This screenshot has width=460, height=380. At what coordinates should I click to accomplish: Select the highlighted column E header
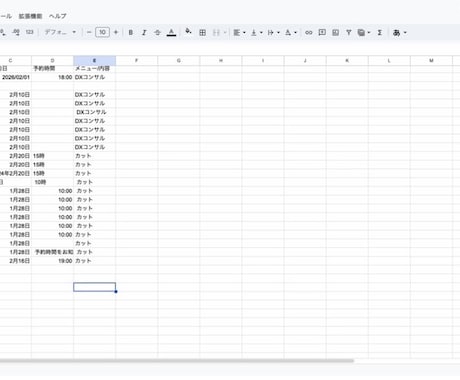(95, 60)
